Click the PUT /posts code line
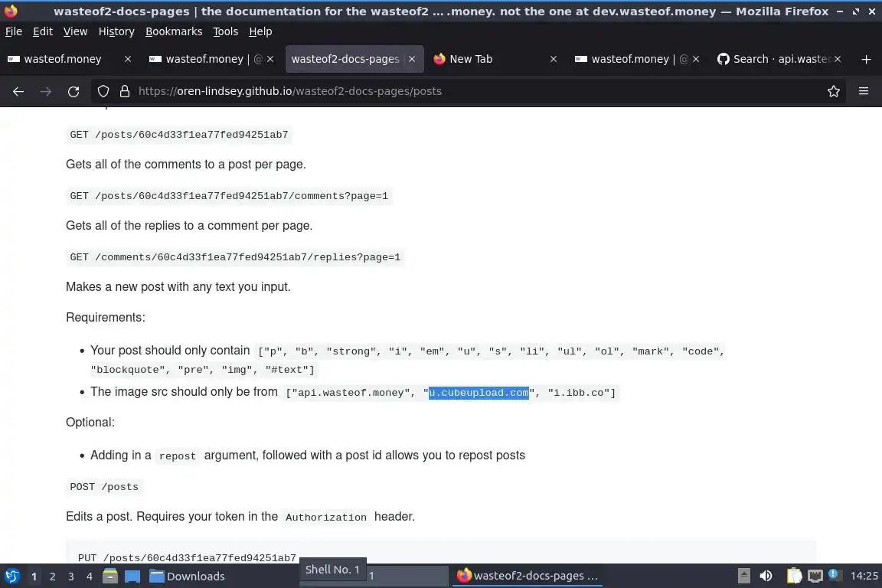Image resolution: width=882 pixels, height=588 pixels. [x=187, y=557]
